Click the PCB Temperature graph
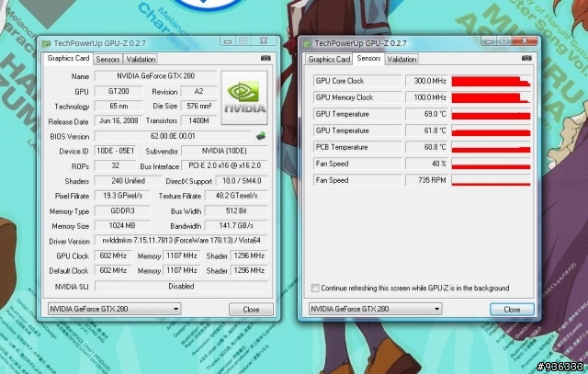This screenshot has width=588, height=374. (491, 147)
